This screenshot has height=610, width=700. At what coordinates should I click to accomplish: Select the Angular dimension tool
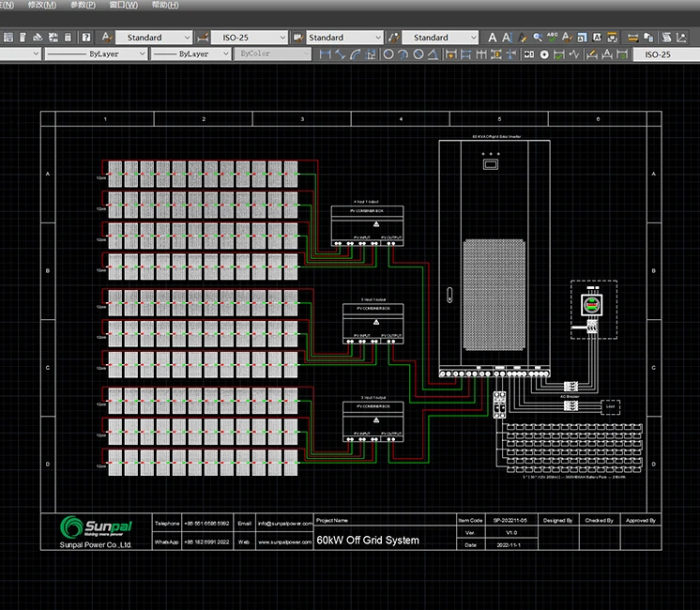(434, 54)
